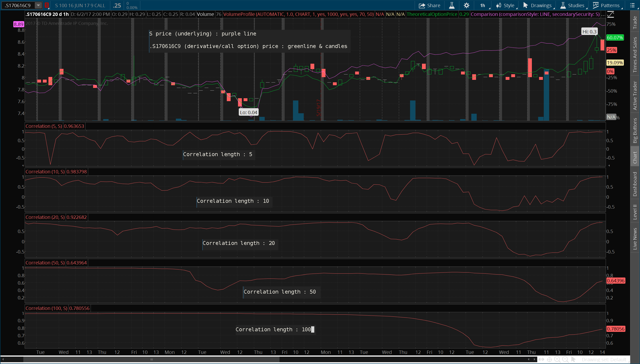Select the zoom-in magnifier at bottom right

coord(557,360)
